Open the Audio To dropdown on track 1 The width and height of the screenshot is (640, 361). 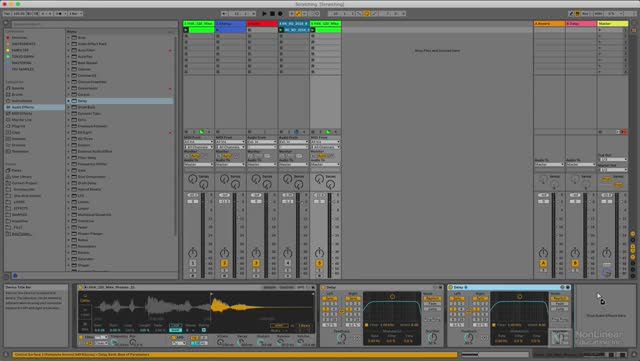tap(199, 164)
